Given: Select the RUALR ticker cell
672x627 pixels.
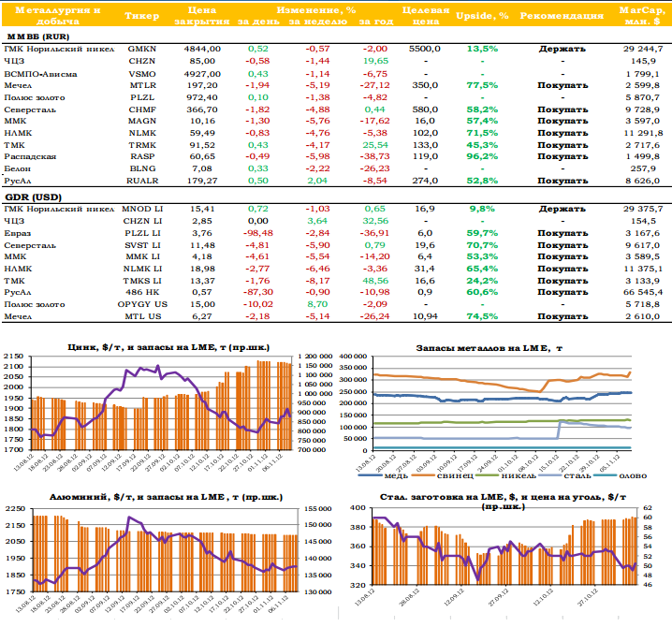Looking at the screenshot, I should tap(142, 181).
